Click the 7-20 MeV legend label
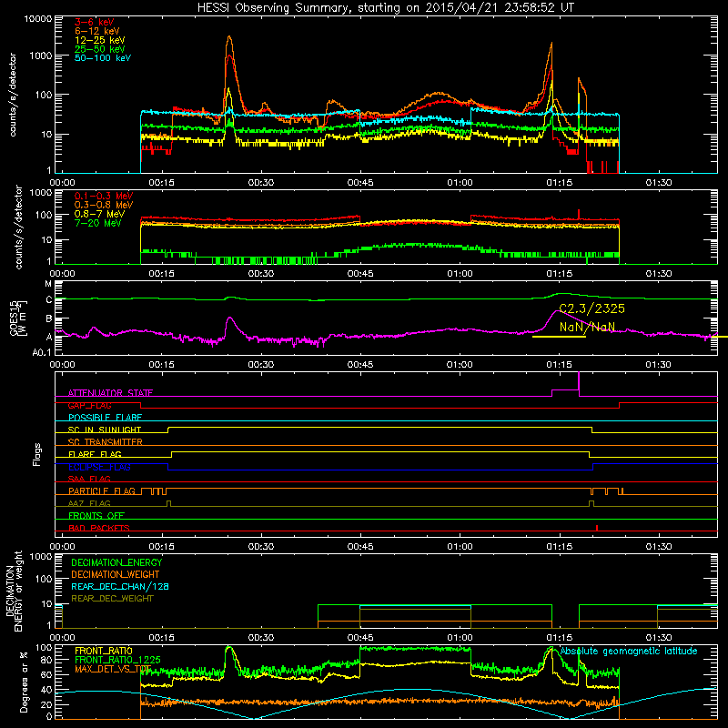 tap(97, 223)
